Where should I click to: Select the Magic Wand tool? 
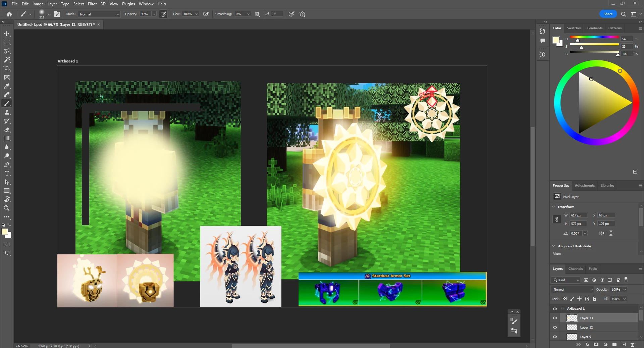tap(7, 60)
